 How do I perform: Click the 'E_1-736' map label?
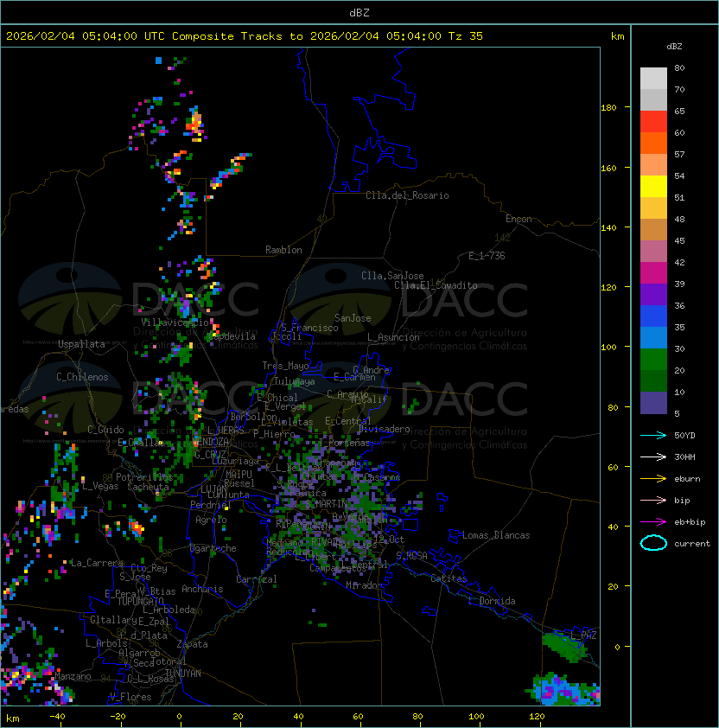tap(487, 256)
